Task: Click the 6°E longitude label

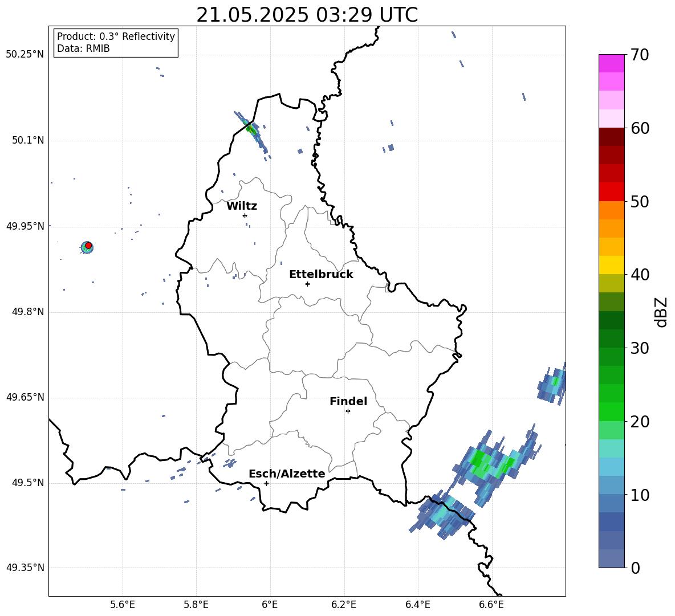Action: click(x=270, y=605)
